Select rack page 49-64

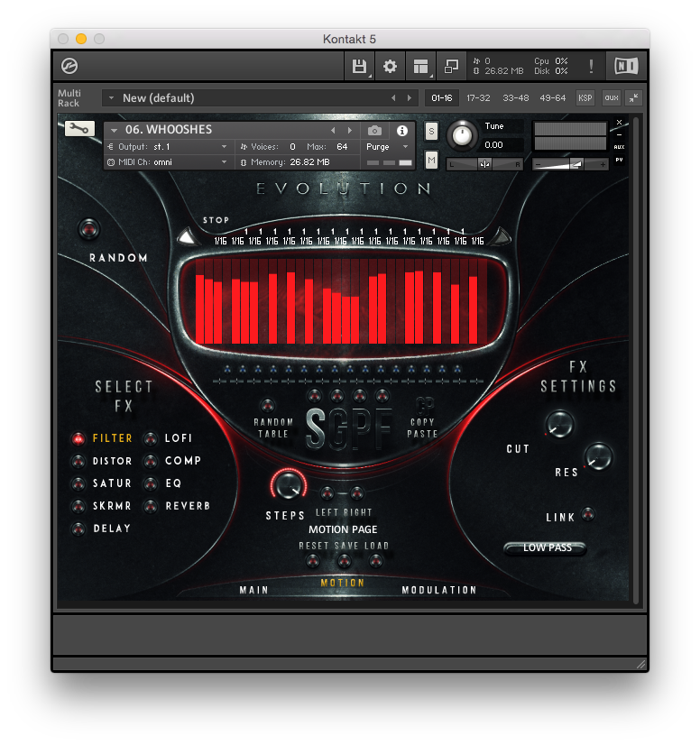(x=553, y=98)
